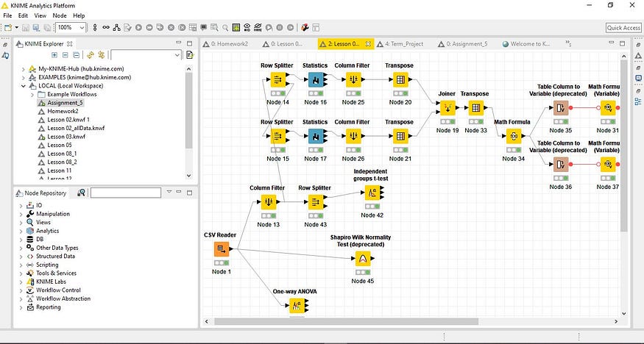Expand the Manipulation category in Node Repository
The width and height of the screenshot is (644, 344).
coord(21,214)
